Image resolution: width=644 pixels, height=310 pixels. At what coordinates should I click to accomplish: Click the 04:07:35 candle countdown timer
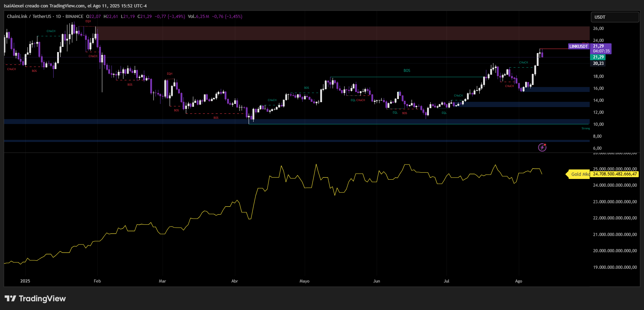pyautogui.click(x=601, y=51)
